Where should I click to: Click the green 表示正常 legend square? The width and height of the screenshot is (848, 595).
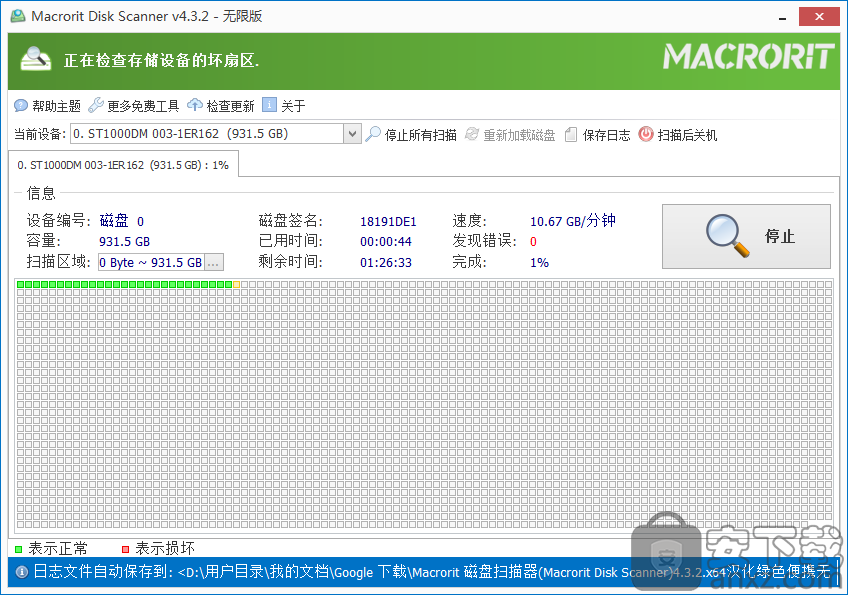[18, 550]
